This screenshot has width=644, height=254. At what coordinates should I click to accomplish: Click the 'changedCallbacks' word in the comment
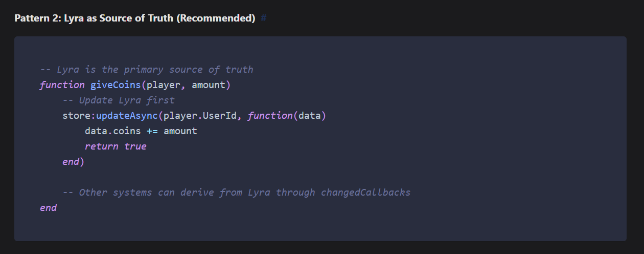(365, 193)
